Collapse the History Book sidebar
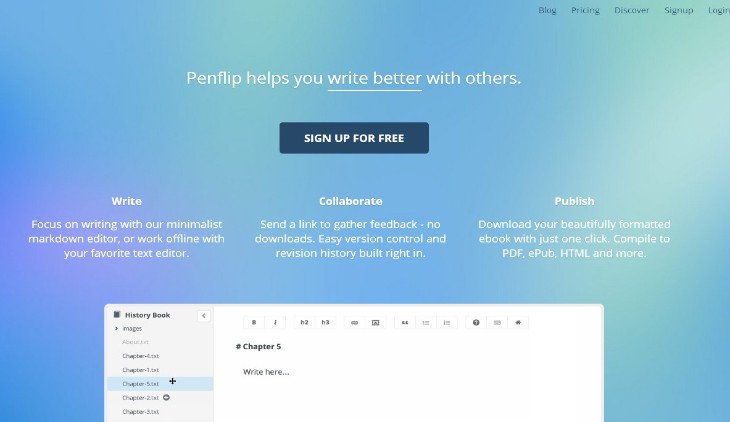The height and width of the screenshot is (422, 730). coord(203,316)
